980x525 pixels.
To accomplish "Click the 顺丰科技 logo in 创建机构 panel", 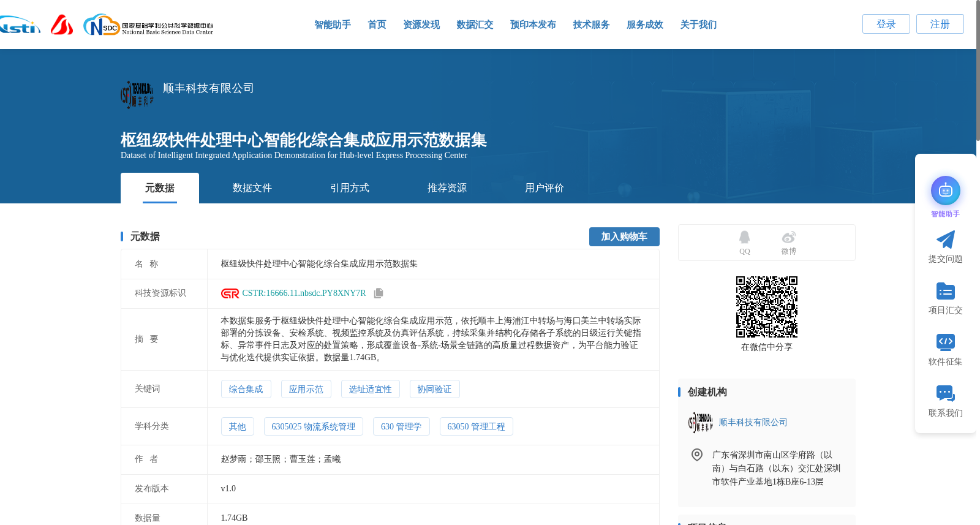I will click(701, 423).
